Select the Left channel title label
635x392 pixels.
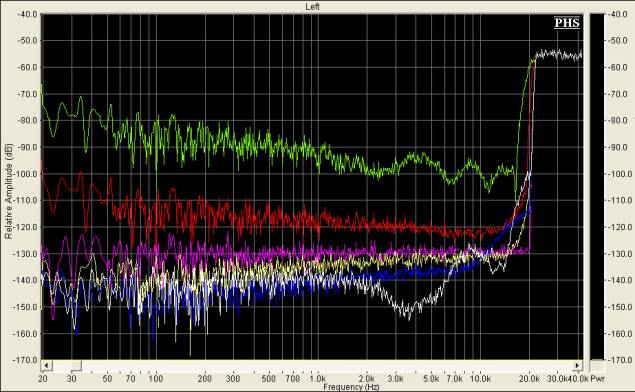click(x=312, y=6)
